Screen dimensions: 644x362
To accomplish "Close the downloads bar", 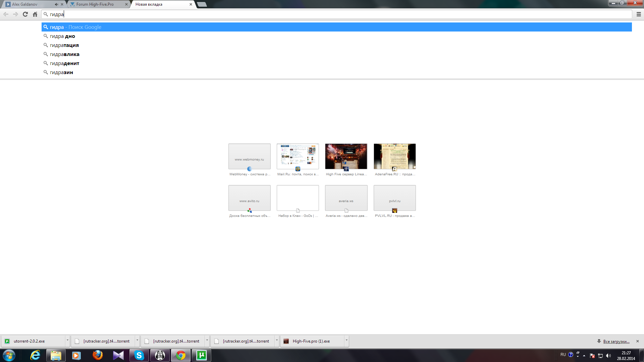I will 638,341.
